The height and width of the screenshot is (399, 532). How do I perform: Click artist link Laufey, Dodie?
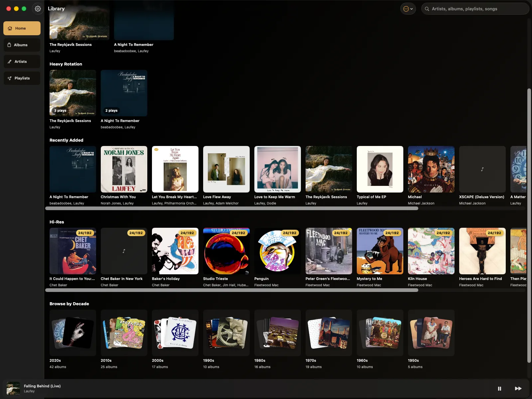pyautogui.click(x=265, y=203)
